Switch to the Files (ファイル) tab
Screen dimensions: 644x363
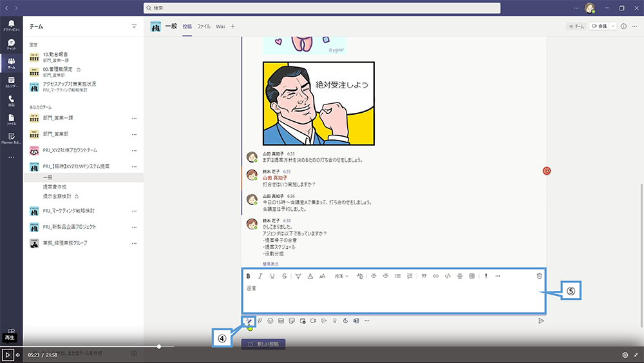coord(204,26)
